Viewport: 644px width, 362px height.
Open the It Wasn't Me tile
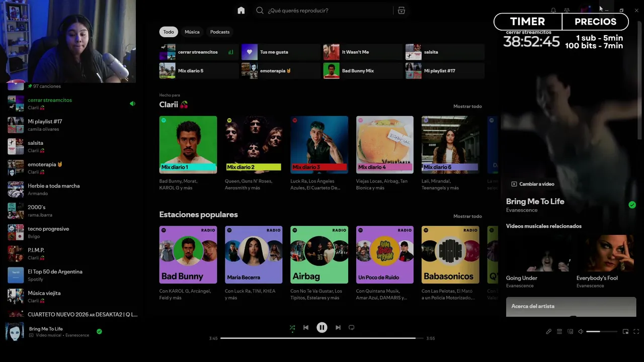pos(363,52)
